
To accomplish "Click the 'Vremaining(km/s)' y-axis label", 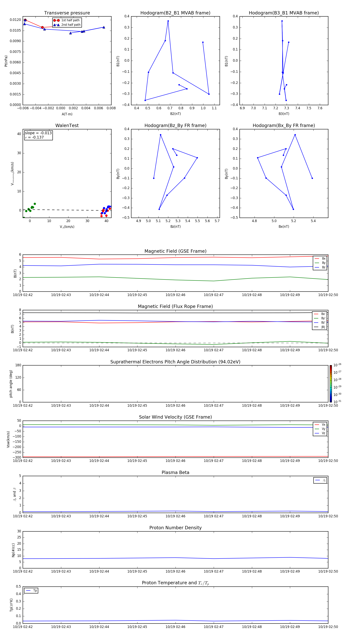I will [12, 173].
